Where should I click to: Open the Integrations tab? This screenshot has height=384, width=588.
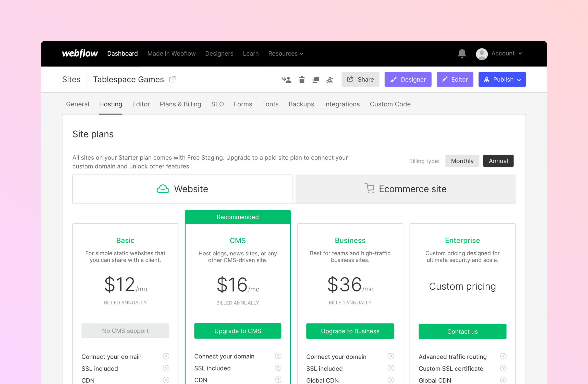(x=342, y=104)
